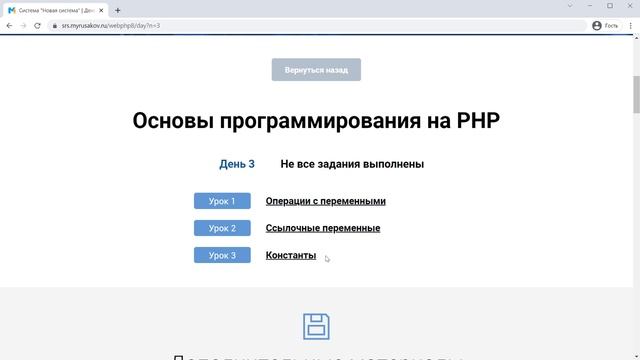Click the Не все задания выполнены text
The image size is (640, 360).
[x=352, y=164]
